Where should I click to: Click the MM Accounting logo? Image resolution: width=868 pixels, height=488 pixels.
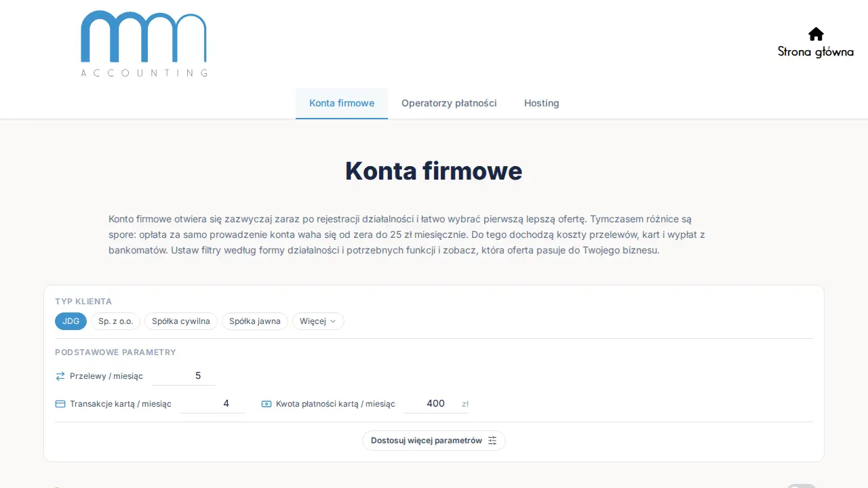coord(144,43)
